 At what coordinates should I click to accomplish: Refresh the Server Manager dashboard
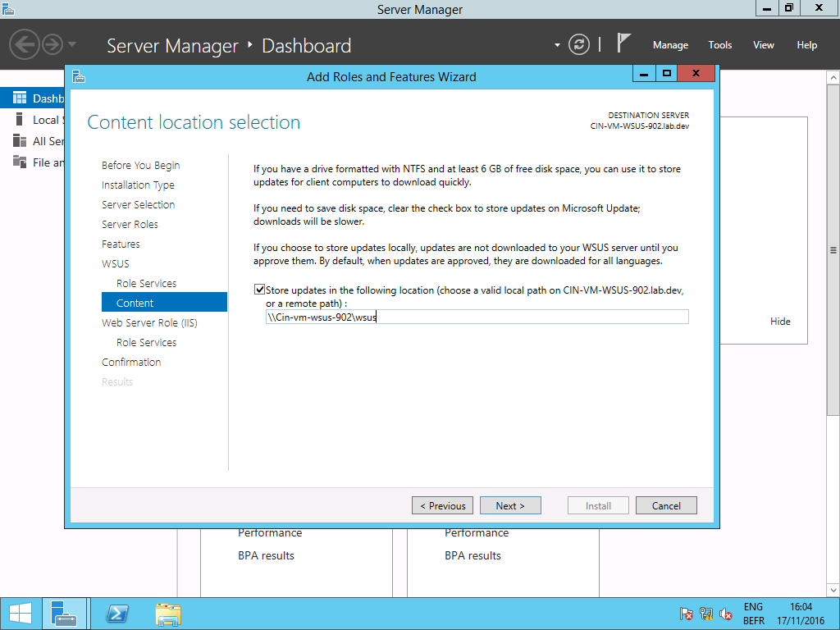pyautogui.click(x=578, y=44)
